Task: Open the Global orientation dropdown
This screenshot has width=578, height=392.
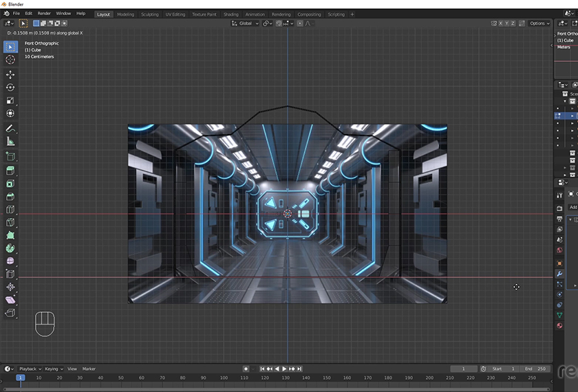Action: point(246,23)
